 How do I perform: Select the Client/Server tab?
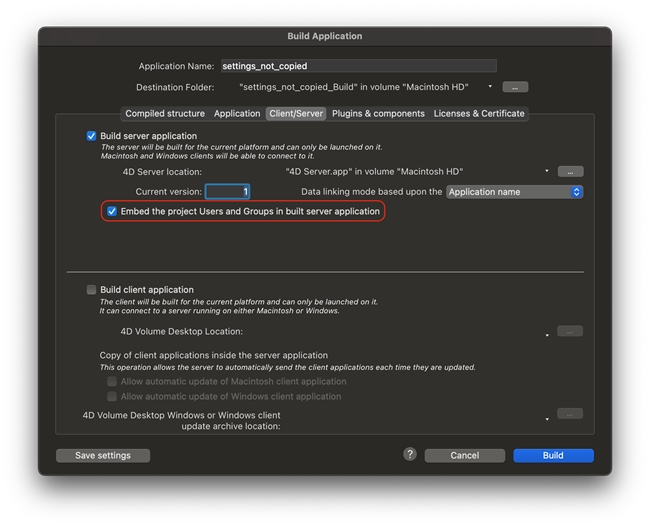tap(296, 113)
